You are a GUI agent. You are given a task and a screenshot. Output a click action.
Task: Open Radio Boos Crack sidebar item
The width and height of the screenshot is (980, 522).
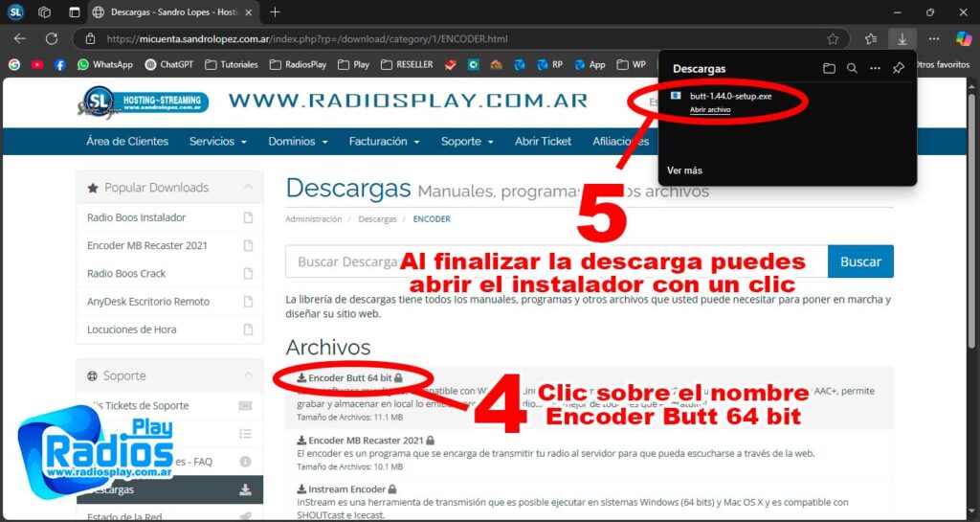[x=169, y=273]
